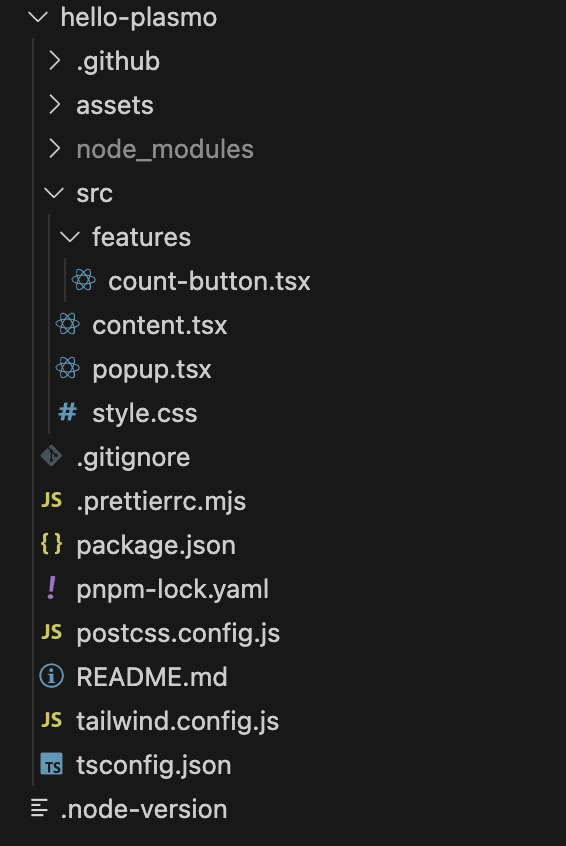Viewport: 566px width, 846px height.
Task: Click the React icon next to content.tsx
Action: (68, 324)
